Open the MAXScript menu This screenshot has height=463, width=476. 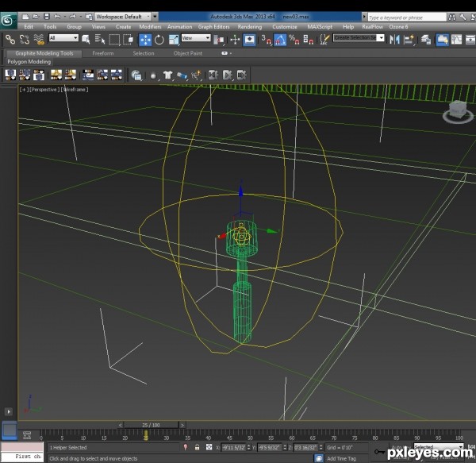(320, 27)
